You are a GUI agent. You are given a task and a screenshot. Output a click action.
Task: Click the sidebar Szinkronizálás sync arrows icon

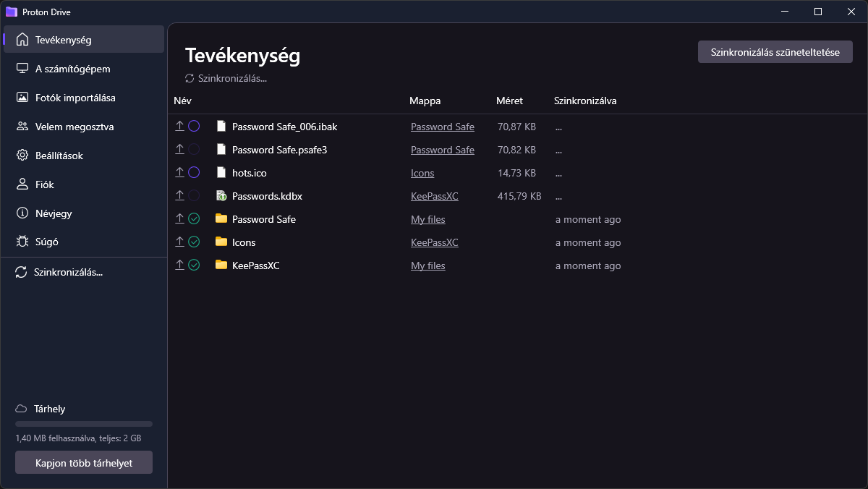click(21, 273)
